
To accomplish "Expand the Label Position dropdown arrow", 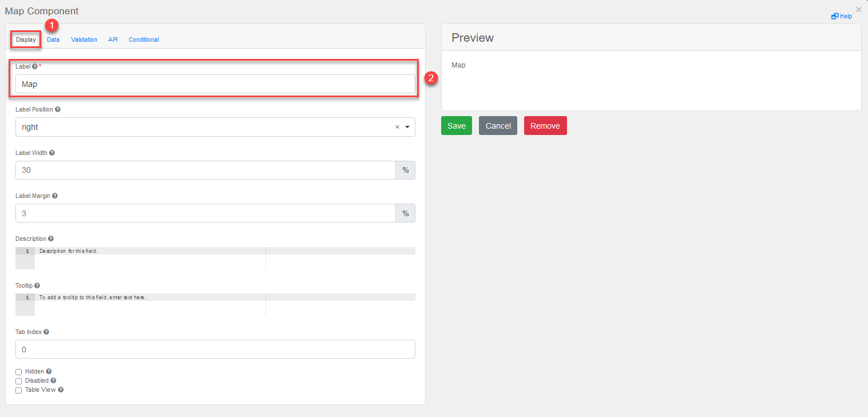I will coord(407,127).
